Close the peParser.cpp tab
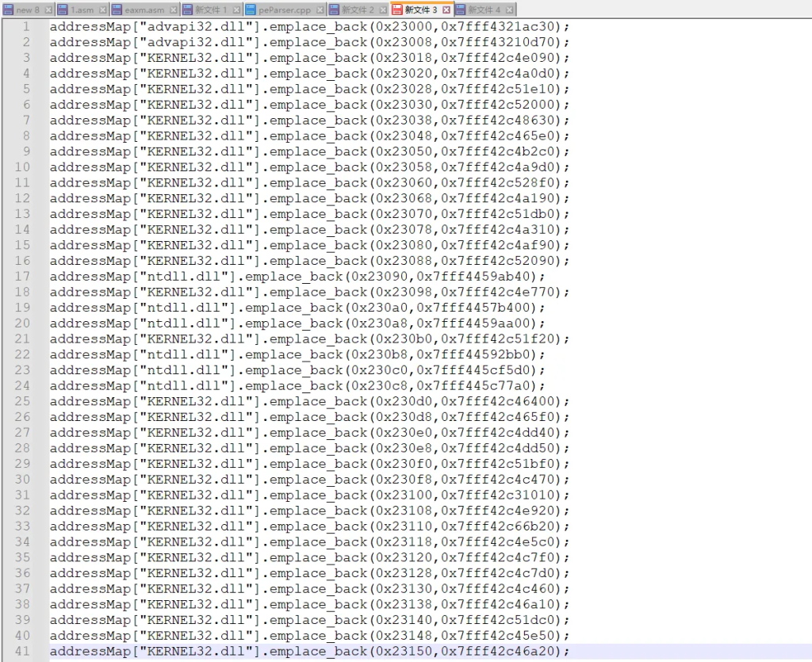This screenshot has height=662, width=812. (x=319, y=10)
